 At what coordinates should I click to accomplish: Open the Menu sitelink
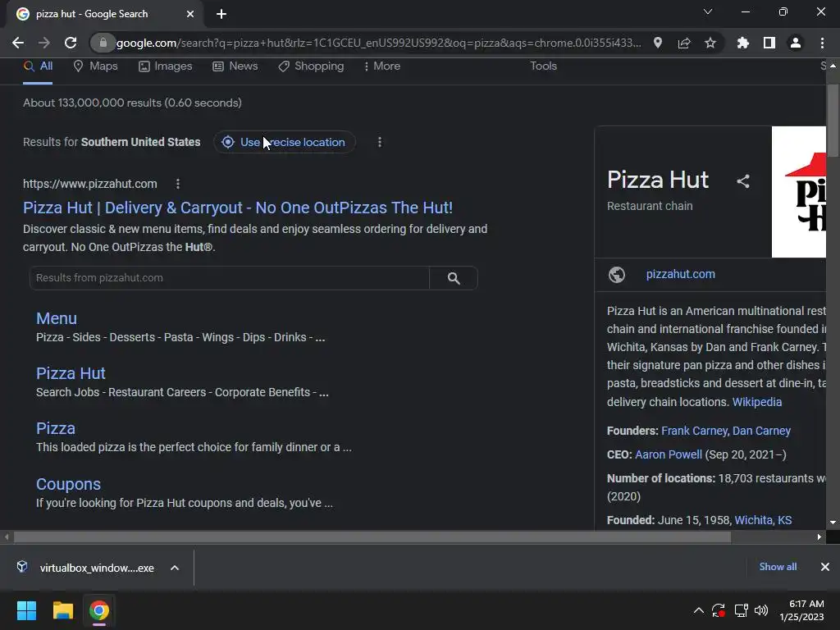(57, 318)
